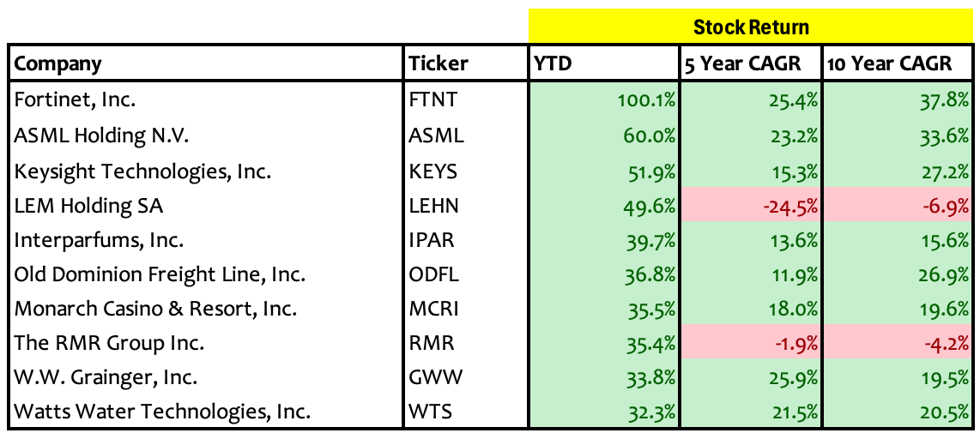Select the LEM Holding SA cell
The width and height of the screenshot is (980, 439).
click(205, 206)
